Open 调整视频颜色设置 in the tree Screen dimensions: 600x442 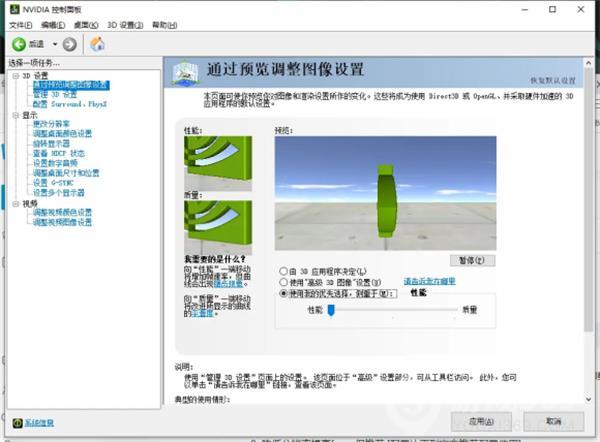pyautogui.click(x=62, y=213)
